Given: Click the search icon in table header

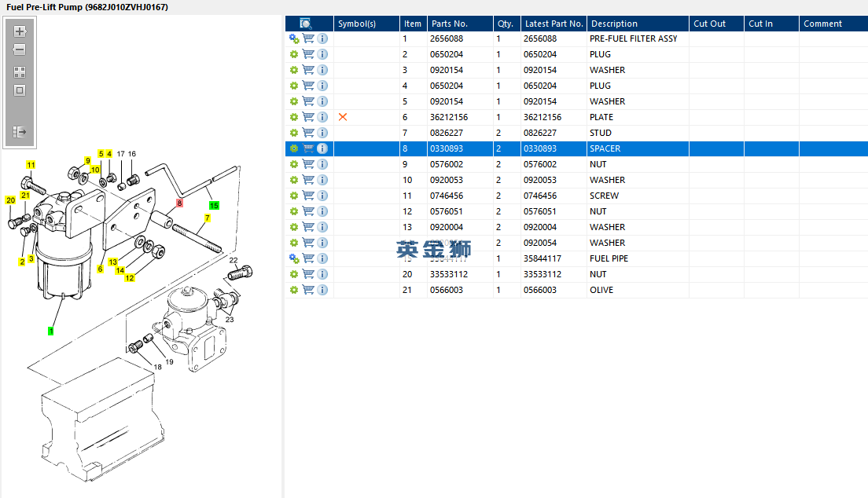Looking at the screenshot, I should (x=306, y=24).
